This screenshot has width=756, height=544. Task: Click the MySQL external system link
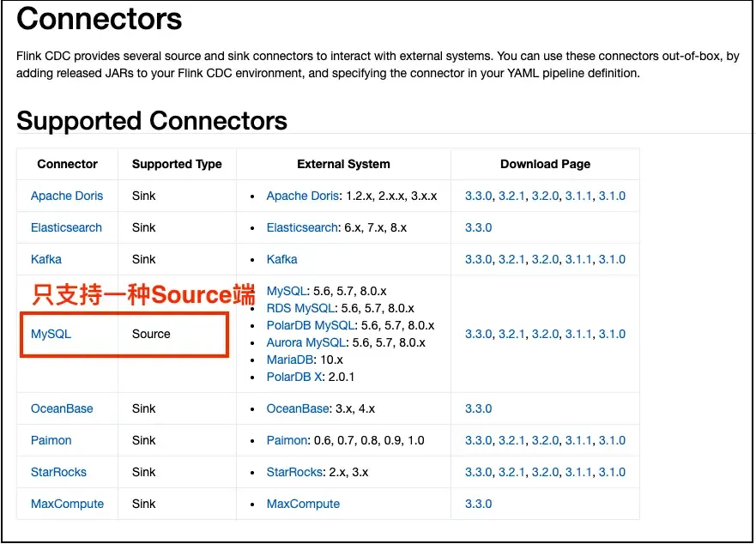click(x=287, y=291)
